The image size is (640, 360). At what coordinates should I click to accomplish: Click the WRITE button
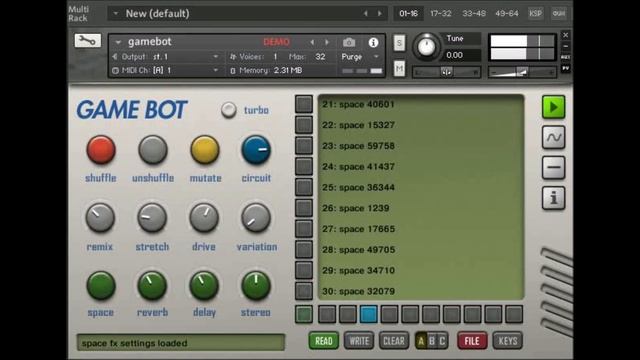point(359,341)
